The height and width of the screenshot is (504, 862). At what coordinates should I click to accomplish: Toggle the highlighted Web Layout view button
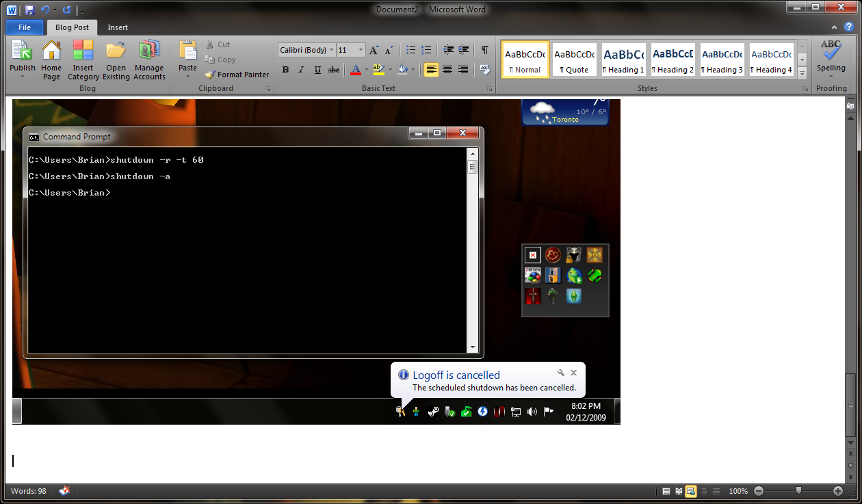[691, 491]
